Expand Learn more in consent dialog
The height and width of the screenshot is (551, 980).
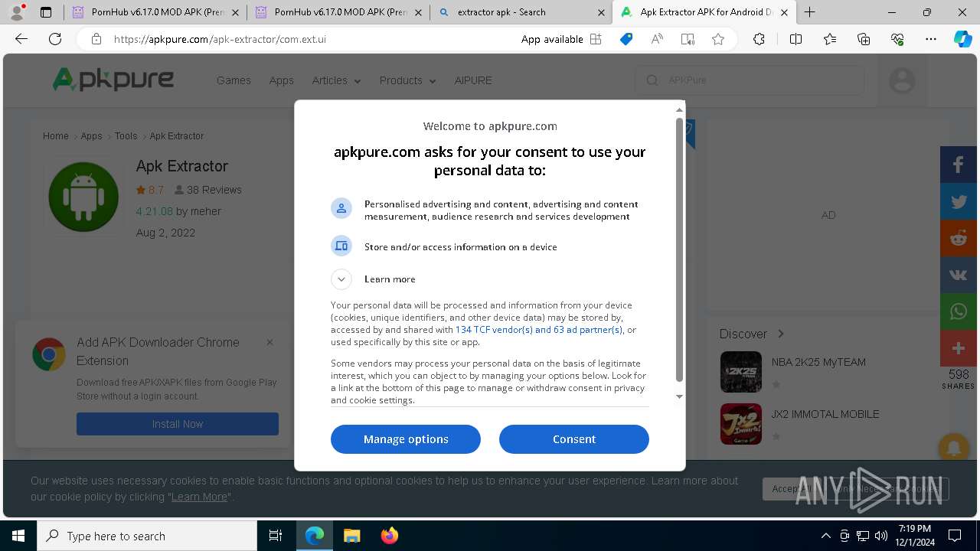pos(341,279)
